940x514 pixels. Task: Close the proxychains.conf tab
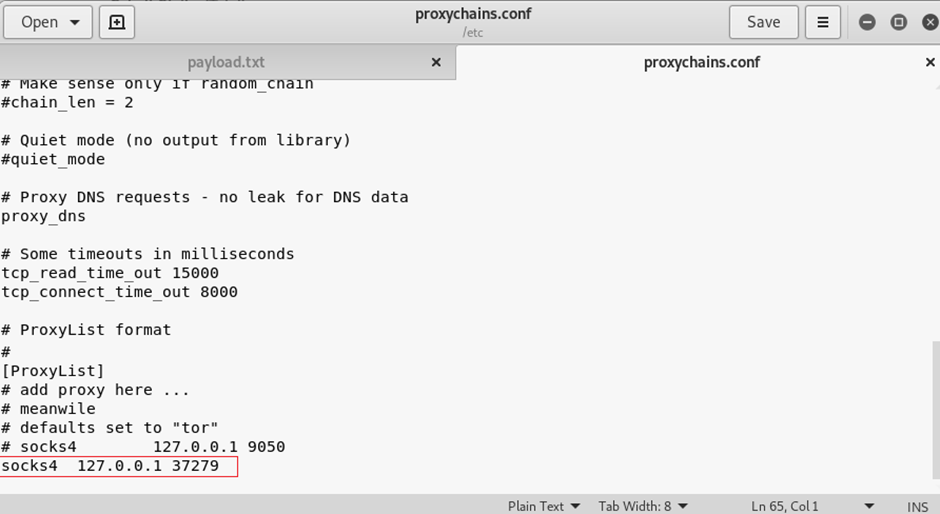[930, 62]
